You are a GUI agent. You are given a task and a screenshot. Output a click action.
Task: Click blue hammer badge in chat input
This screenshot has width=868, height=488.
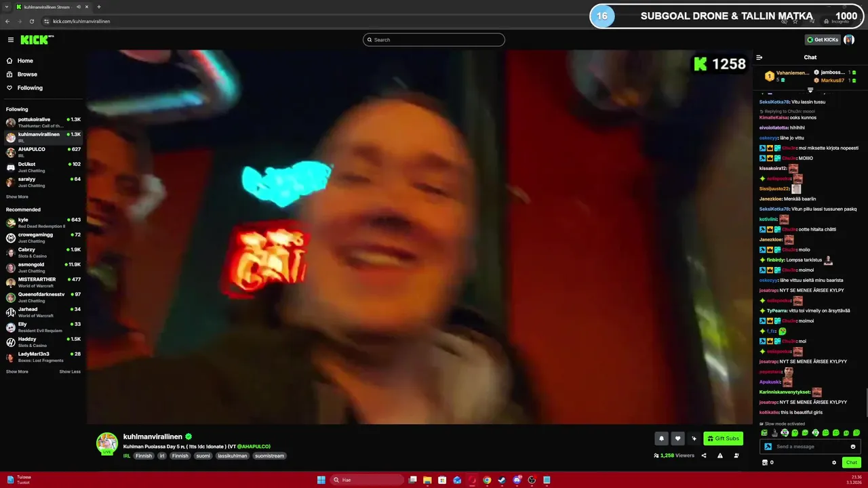pos(768,447)
